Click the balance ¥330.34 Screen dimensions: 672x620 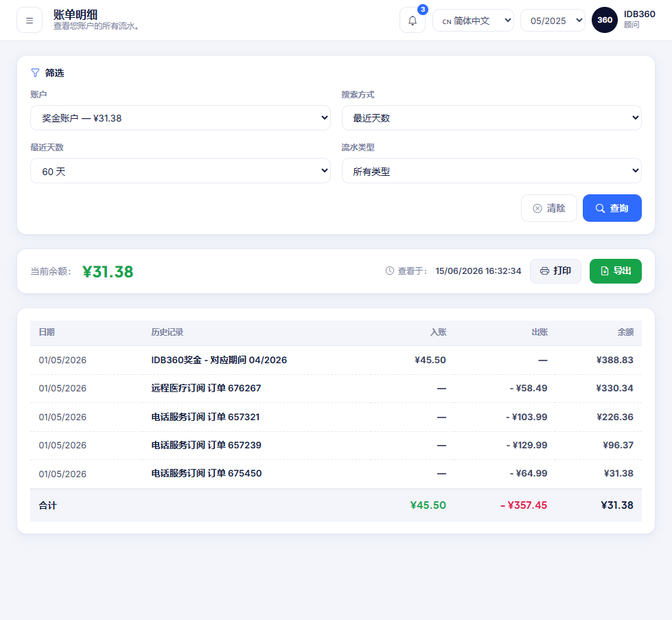[x=614, y=389]
